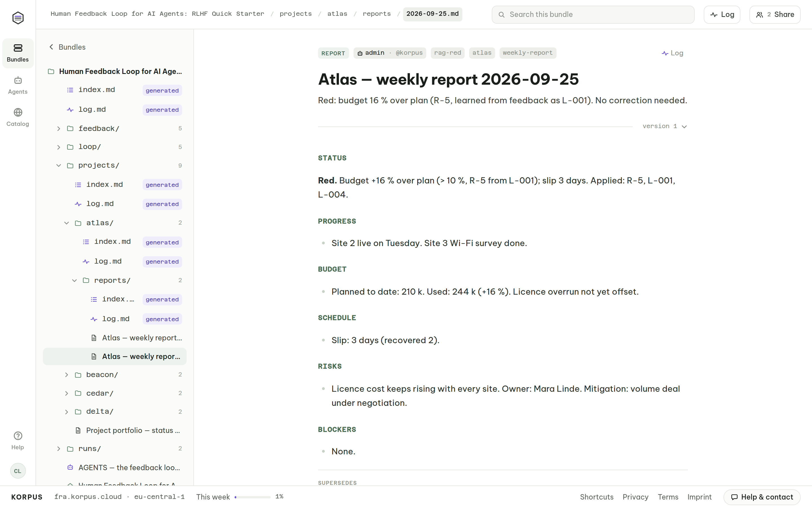Open the Log button in top bar
This screenshot has height=508, width=812.
(722, 14)
